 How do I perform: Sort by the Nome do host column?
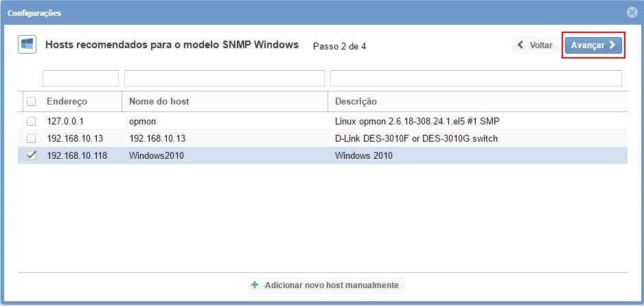[159, 102]
